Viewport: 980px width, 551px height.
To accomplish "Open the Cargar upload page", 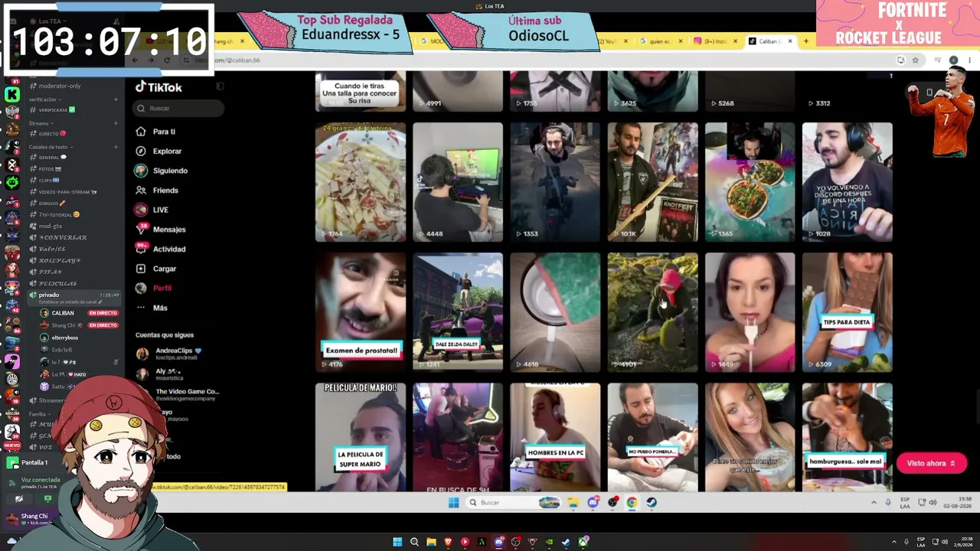I will pos(156,269).
